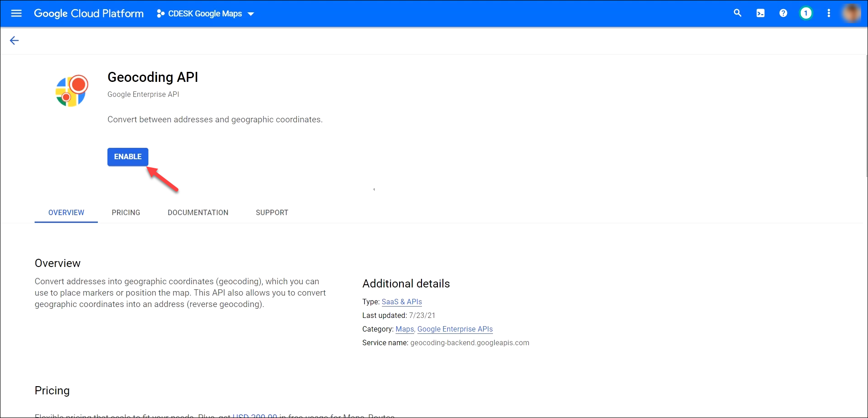Switch to the OVERVIEW tab
The height and width of the screenshot is (418, 868).
point(66,212)
